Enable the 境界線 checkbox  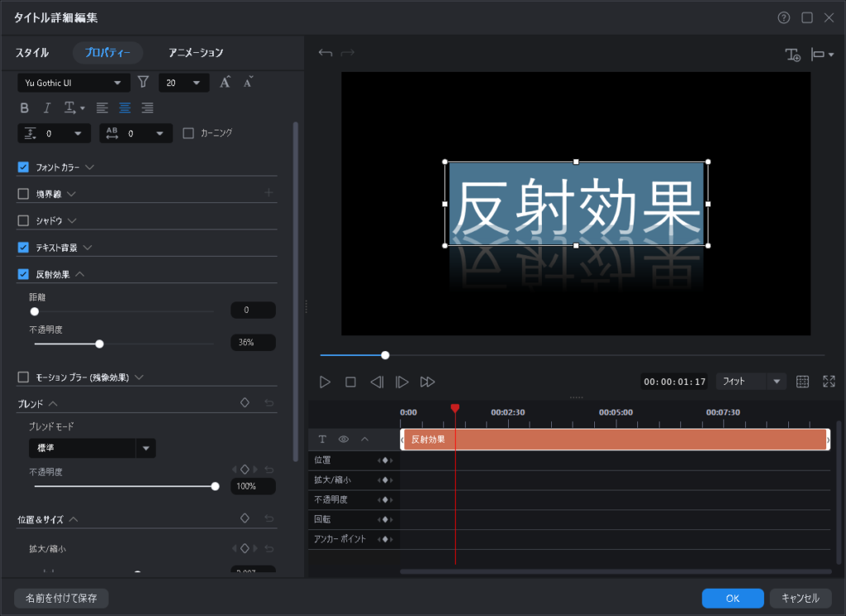click(x=23, y=194)
